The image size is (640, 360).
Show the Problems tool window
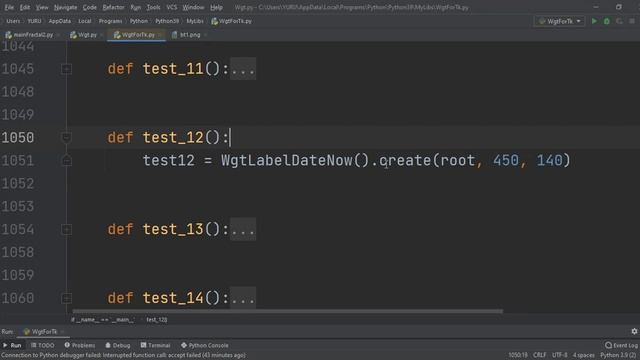pyautogui.click(x=80, y=345)
